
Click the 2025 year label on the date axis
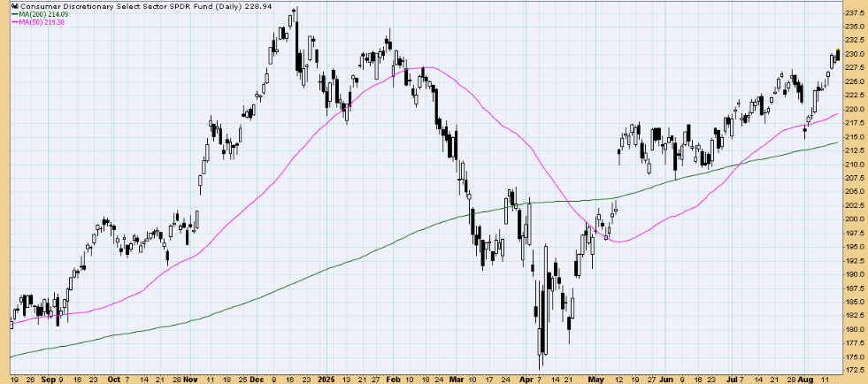pos(326,380)
